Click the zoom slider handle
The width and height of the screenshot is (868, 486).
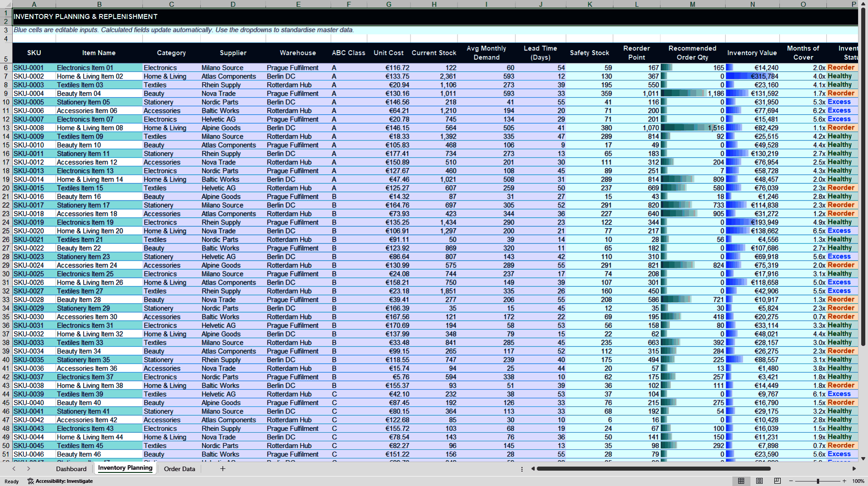(x=818, y=481)
